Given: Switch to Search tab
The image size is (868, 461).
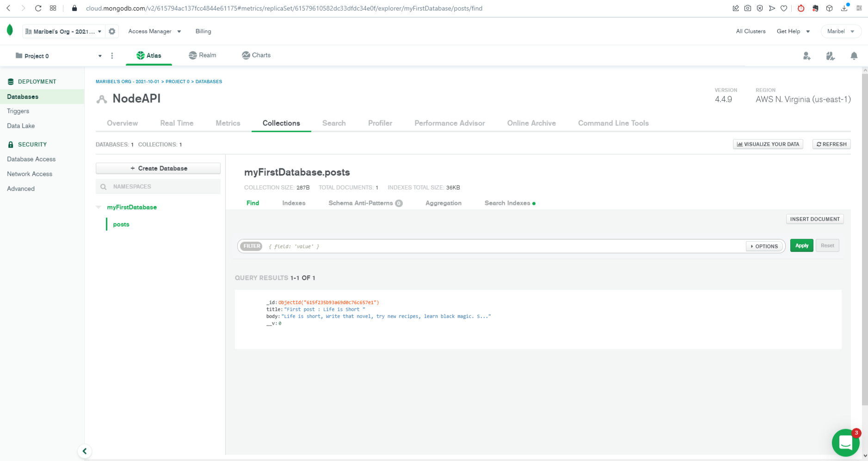Looking at the screenshot, I should tap(334, 123).
